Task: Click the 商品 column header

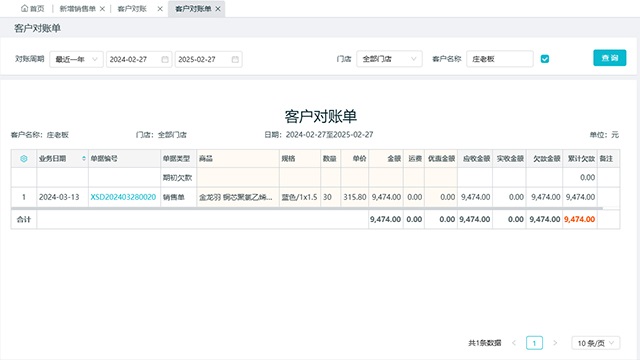Action: tap(238, 158)
